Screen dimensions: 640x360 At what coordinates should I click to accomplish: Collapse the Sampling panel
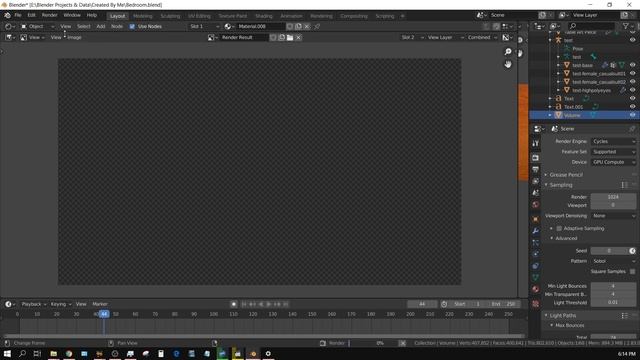pos(560,185)
